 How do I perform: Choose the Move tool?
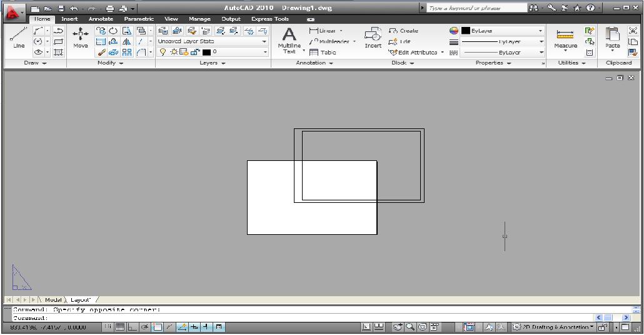click(x=81, y=38)
